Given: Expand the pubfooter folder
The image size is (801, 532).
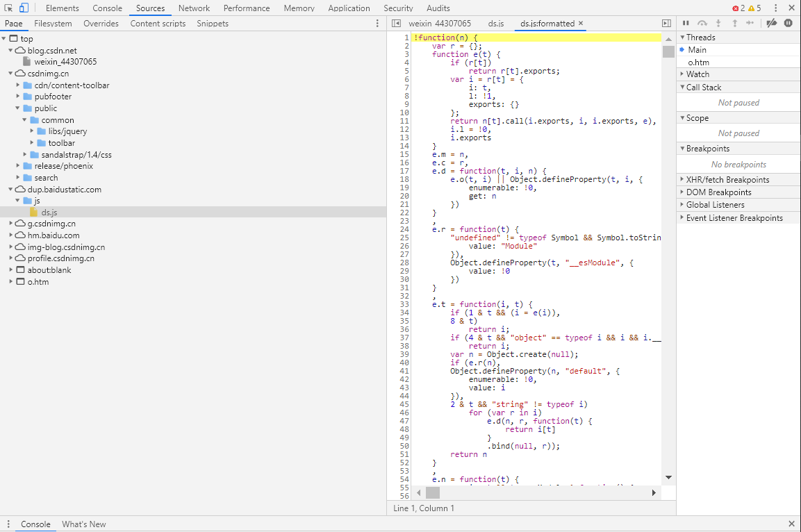Looking at the screenshot, I should tap(18, 97).
